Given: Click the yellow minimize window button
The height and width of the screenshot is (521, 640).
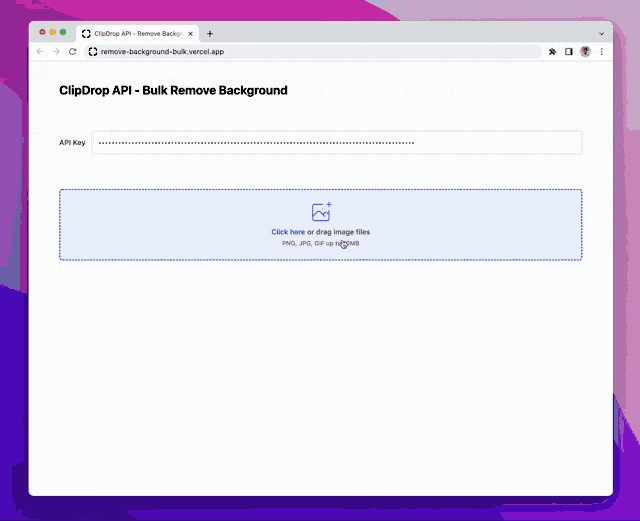Looking at the screenshot, I should 53,32.
